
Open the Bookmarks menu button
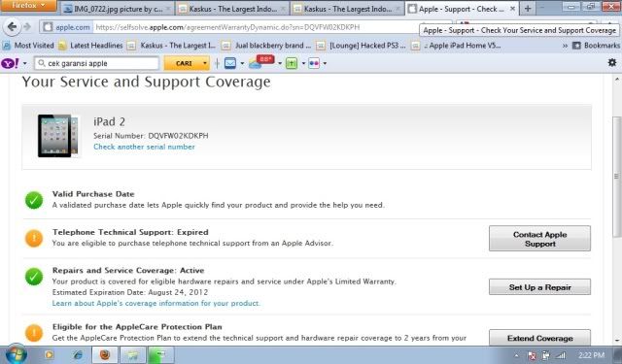[x=596, y=46]
